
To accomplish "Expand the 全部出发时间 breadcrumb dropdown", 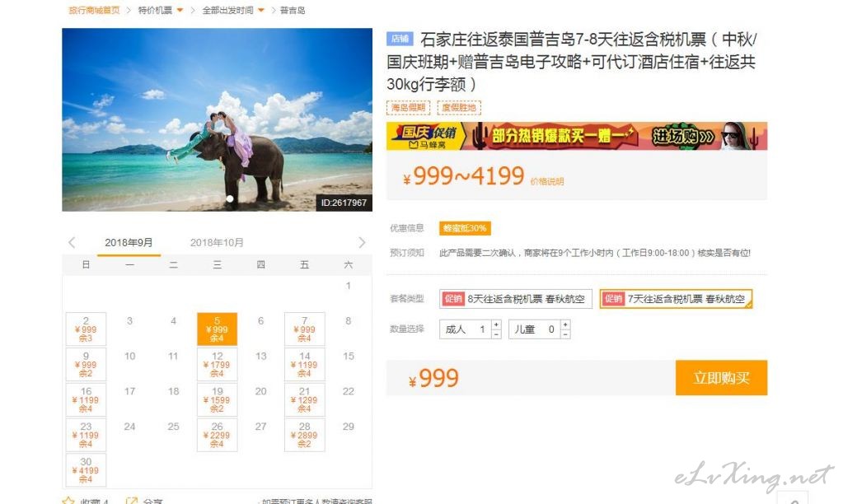I will [261, 10].
